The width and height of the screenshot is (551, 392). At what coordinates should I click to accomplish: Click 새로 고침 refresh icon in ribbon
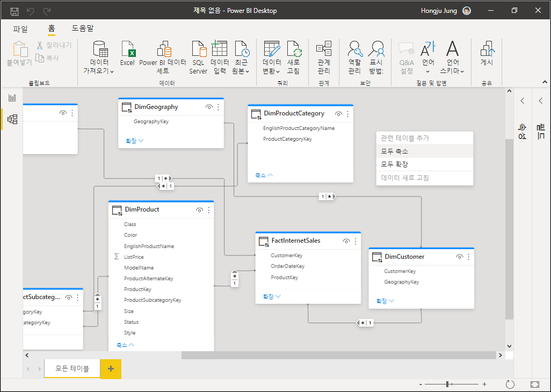293,57
